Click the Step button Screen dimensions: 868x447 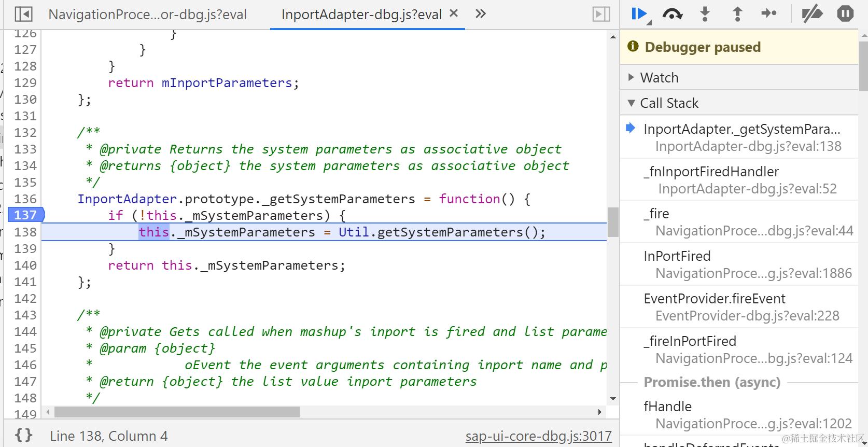click(x=769, y=13)
